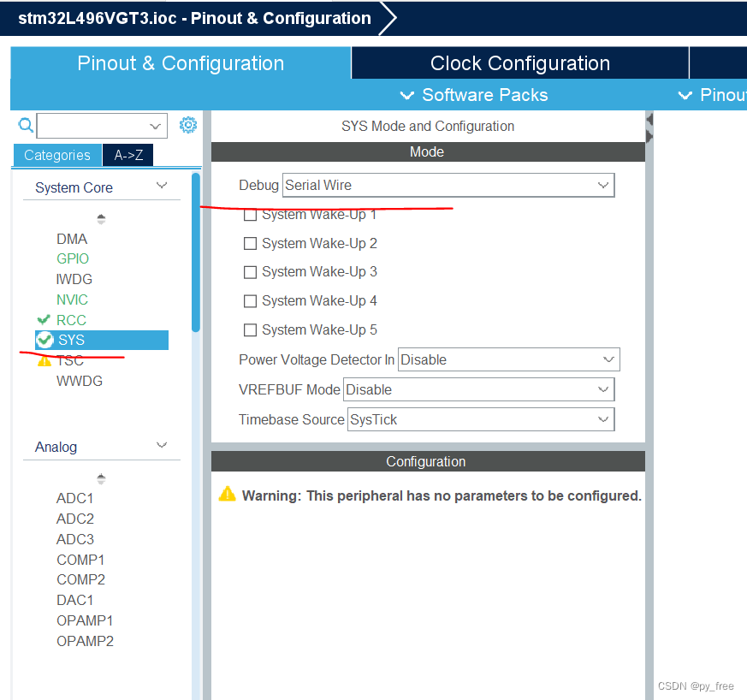
Task: Open the Power Voltage Detector In dropdown
Action: coord(509,359)
